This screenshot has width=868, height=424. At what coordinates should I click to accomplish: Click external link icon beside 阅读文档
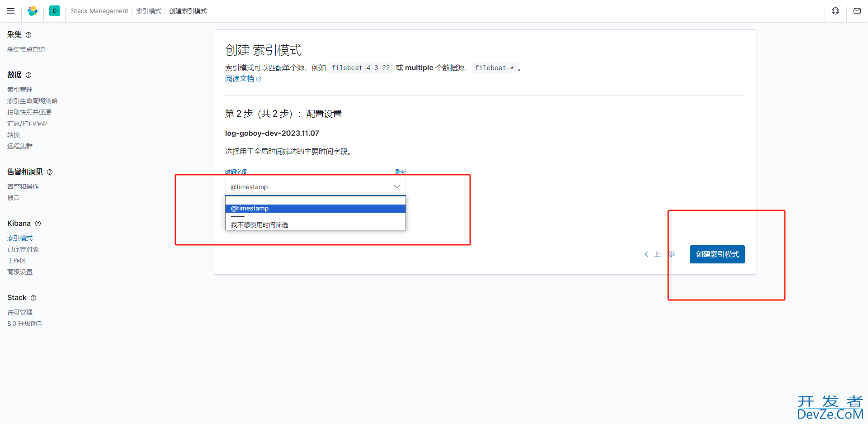pos(259,79)
